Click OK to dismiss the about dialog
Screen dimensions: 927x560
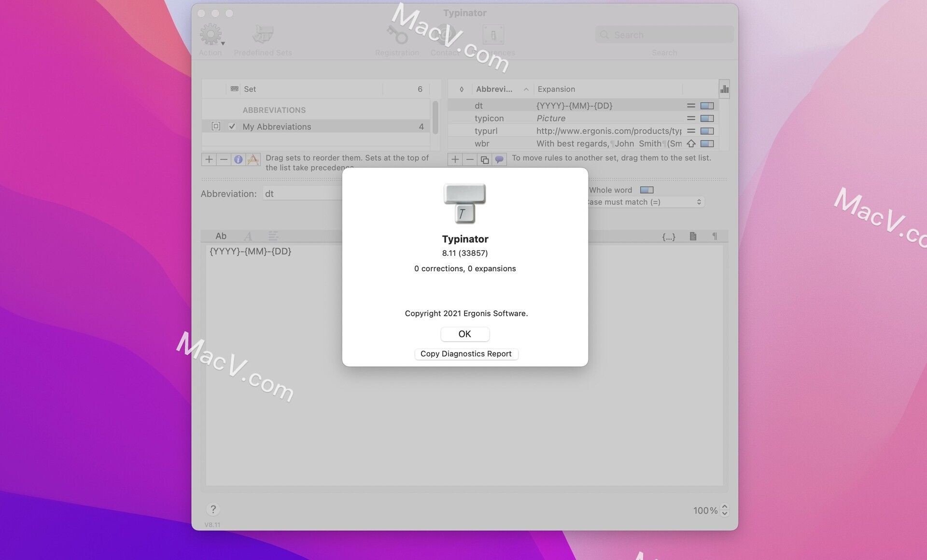(x=465, y=334)
